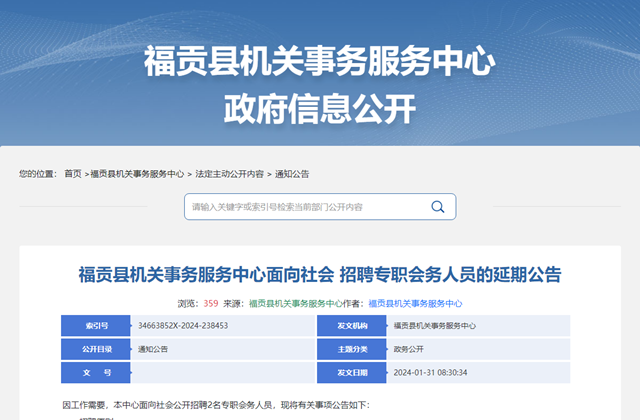Open 福贡县机关事务服务中心 breadcrumb link
Image resolution: width=640 pixels, height=420 pixels.
coord(137,174)
